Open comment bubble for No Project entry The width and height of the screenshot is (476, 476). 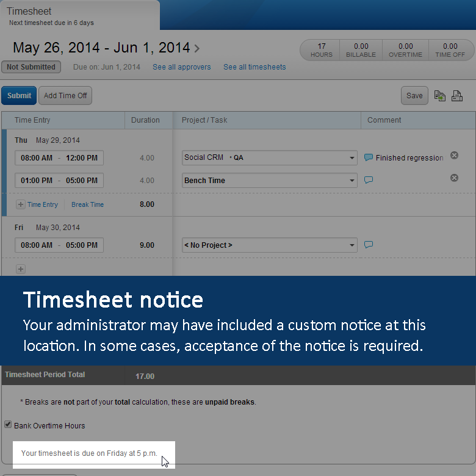368,245
